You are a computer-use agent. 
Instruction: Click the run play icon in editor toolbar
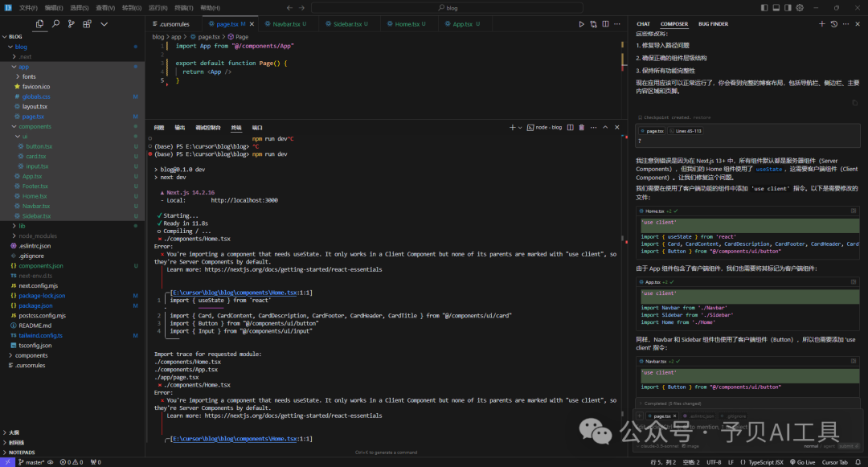pyautogui.click(x=581, y=24)
